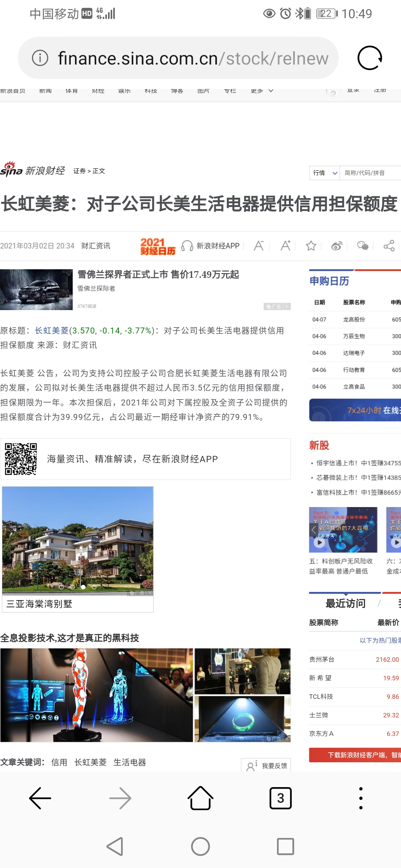Tap the Android recent apps square button
Screen dimensions: 401x868
click(x=286, y=846)
